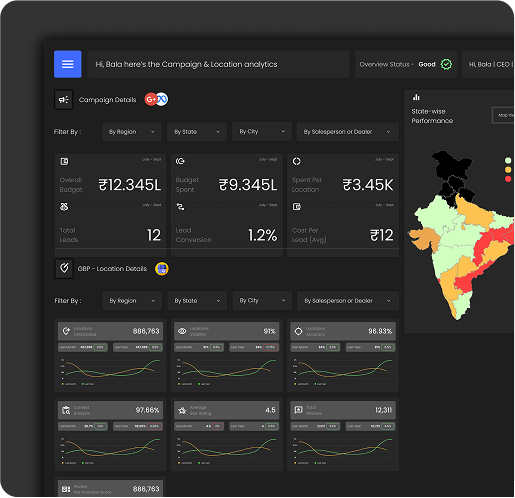Click the Overall Budget card icon
The image size is (515, 498).
click(x=64, y=162)
